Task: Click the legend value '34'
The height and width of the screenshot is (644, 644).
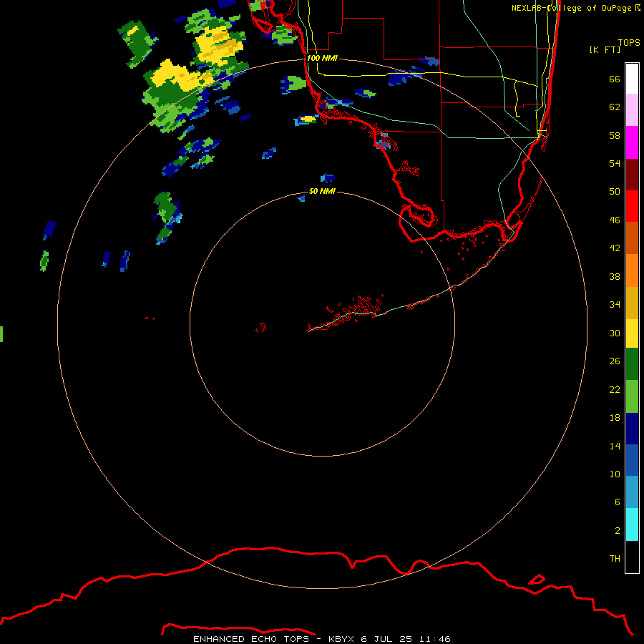Action: (x=615, y=305)
